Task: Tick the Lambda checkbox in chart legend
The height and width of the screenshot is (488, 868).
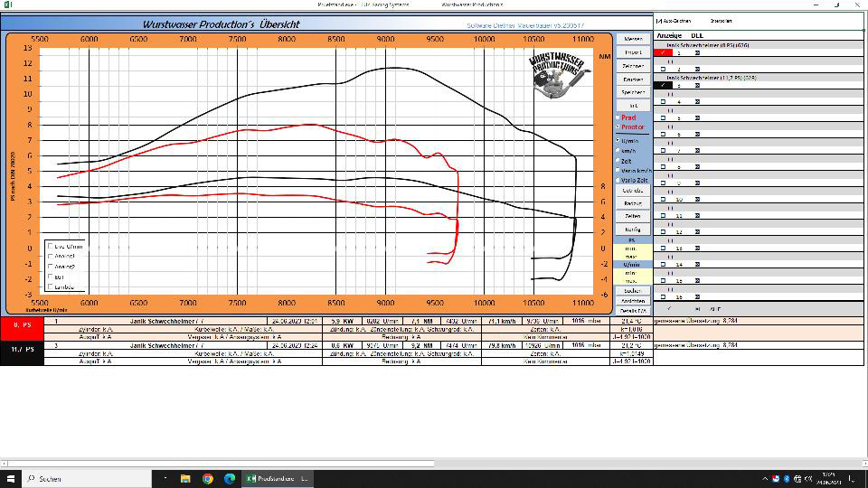Action: click(51, 286)
